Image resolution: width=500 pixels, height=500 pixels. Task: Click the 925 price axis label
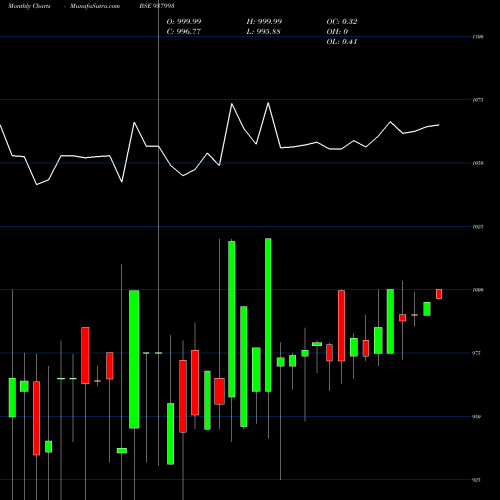(x=477, y=480)
